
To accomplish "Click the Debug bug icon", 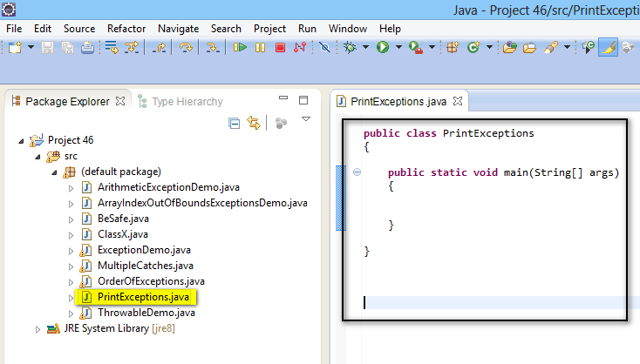I will point(350,47).
